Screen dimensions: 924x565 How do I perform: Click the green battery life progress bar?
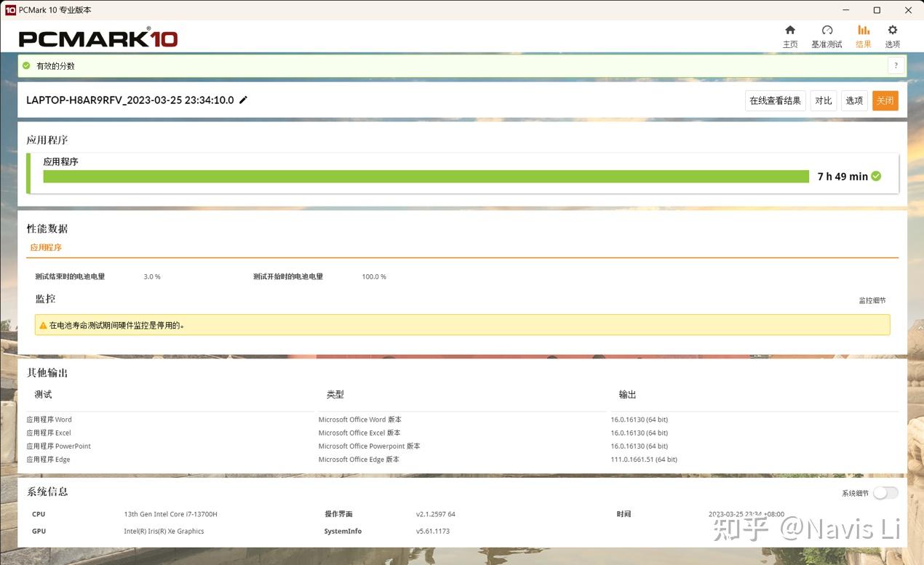[x=426, y=176]
